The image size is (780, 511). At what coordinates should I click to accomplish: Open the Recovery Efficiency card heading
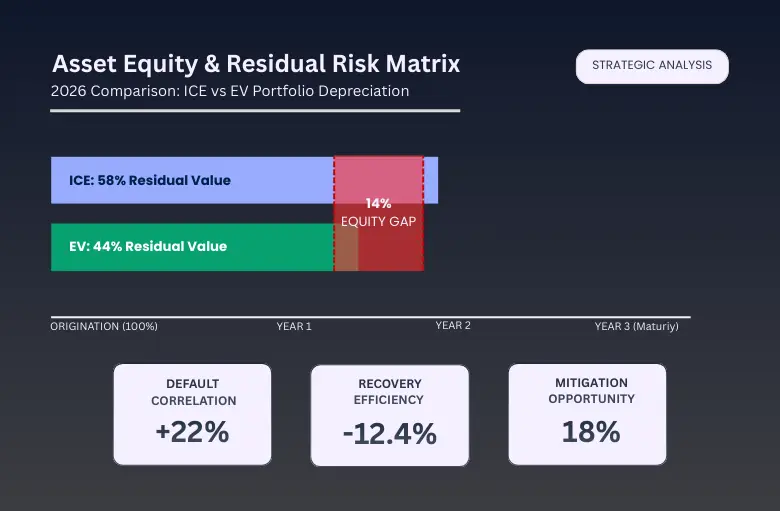tap(389, 392)
